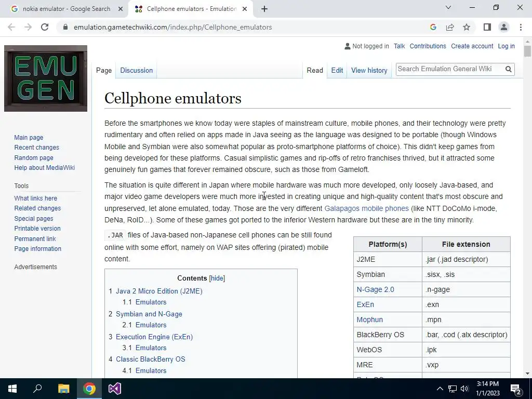Open Visual Studio from taskbar
Image resolution: width=532 pixels, height=399 pixels.
(x=115, y=389)
